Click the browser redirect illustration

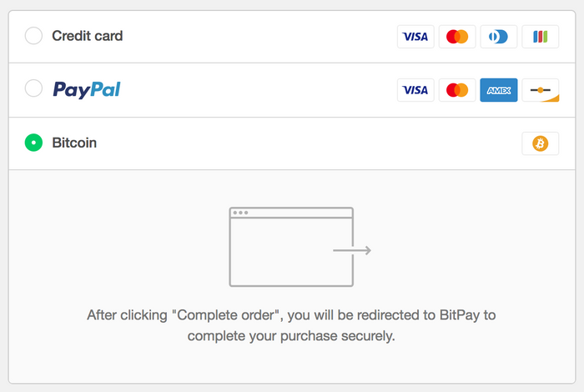tap(291, 247)
